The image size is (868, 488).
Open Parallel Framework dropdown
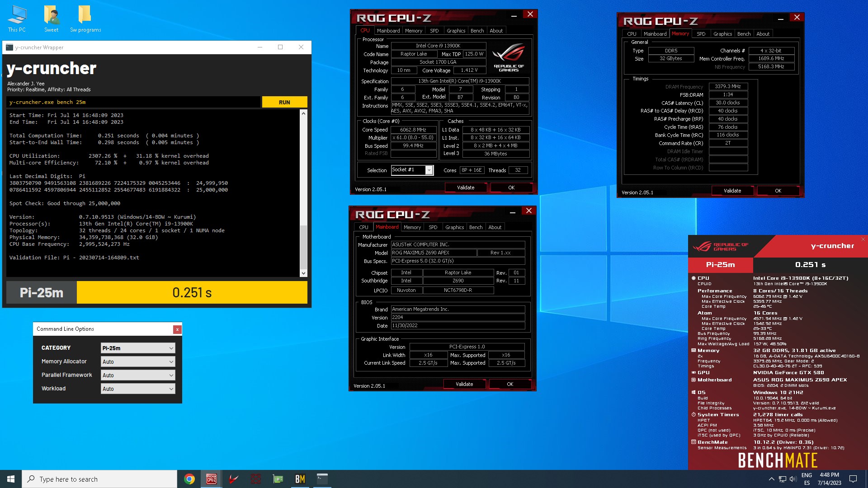coord(138,375)
